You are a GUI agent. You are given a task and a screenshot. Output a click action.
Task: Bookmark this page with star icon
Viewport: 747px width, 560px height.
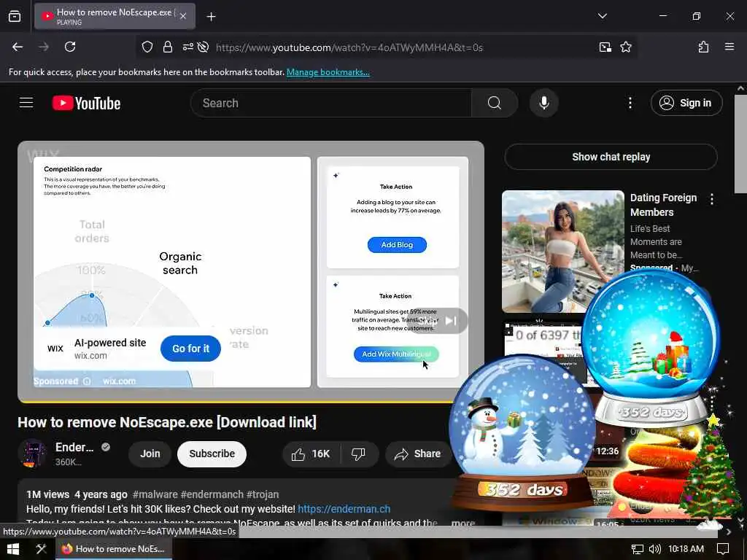click(x=625, y=47)
